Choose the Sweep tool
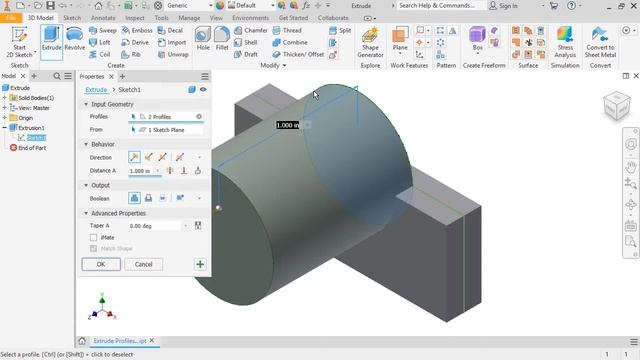This screenshot has width=640, height=360. pos(103,30)
